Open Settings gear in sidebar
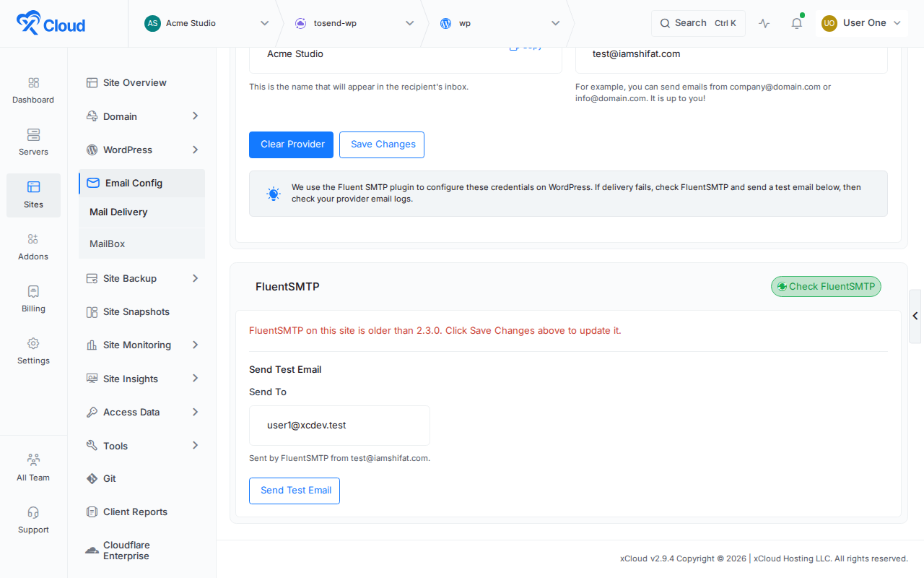 33,351
